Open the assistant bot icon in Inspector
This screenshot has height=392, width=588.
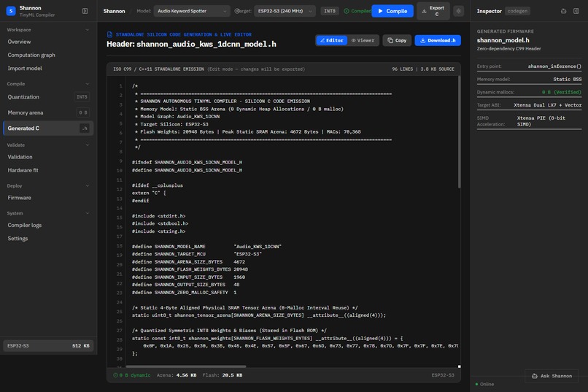[563, 11]
